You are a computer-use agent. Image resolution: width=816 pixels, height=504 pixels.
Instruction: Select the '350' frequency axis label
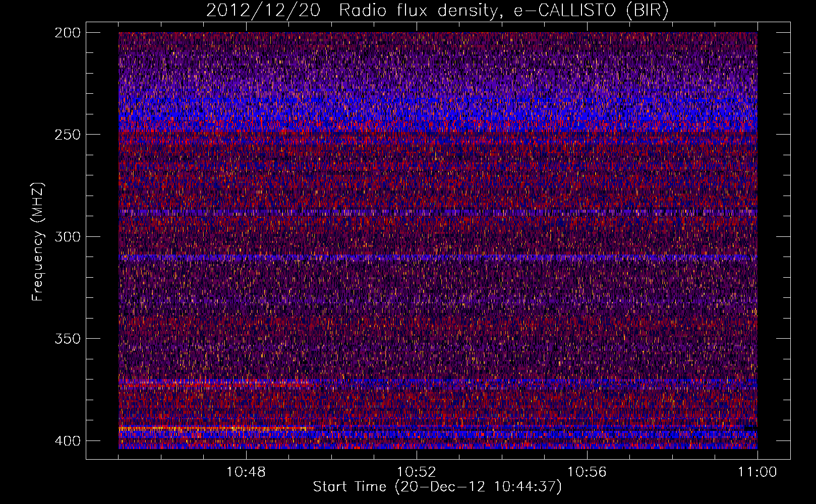coord(67,338)
